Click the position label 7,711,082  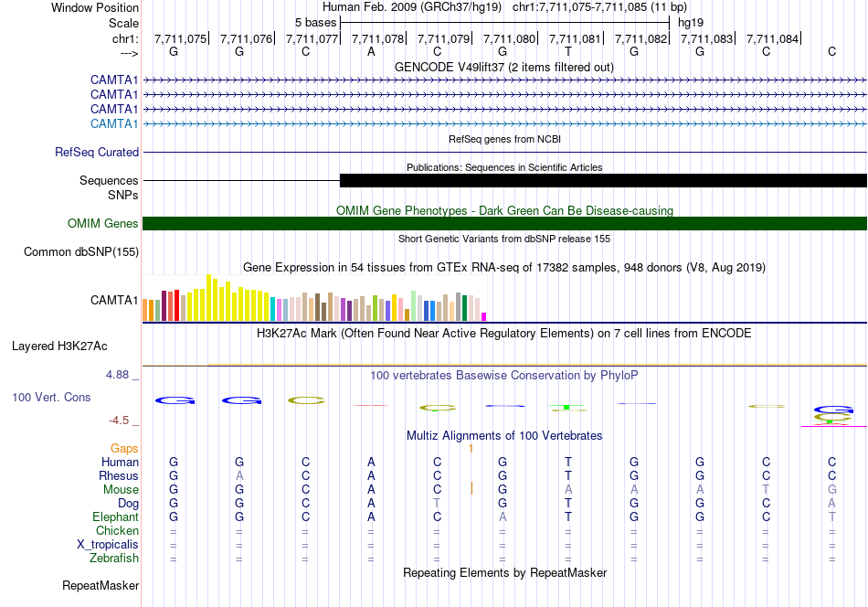click(641, 38)
